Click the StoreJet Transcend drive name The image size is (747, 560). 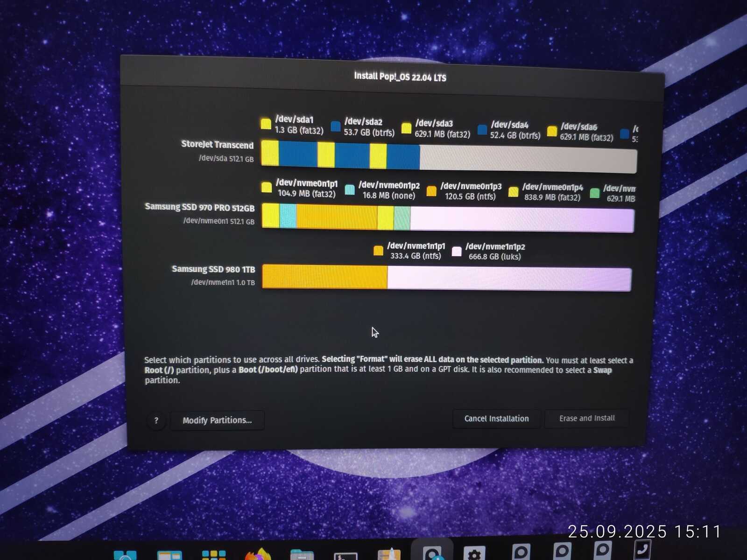coord(218,145)
